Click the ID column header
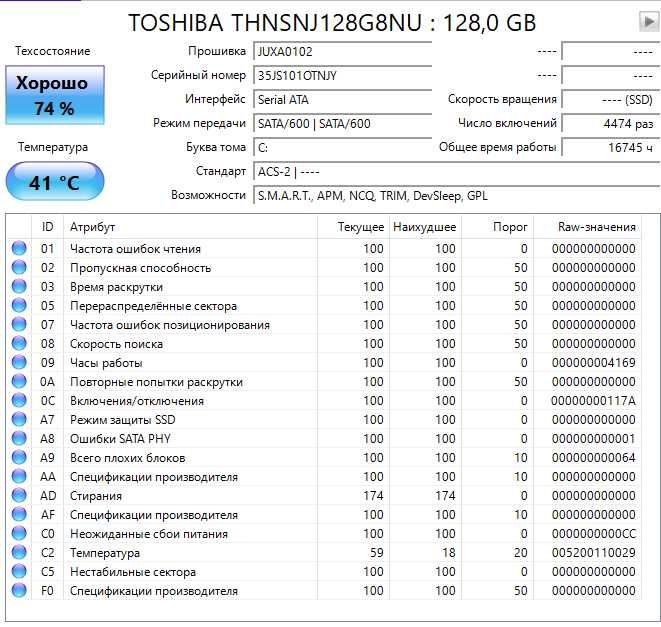Screen dimensions: 661x627 (48, 227)
